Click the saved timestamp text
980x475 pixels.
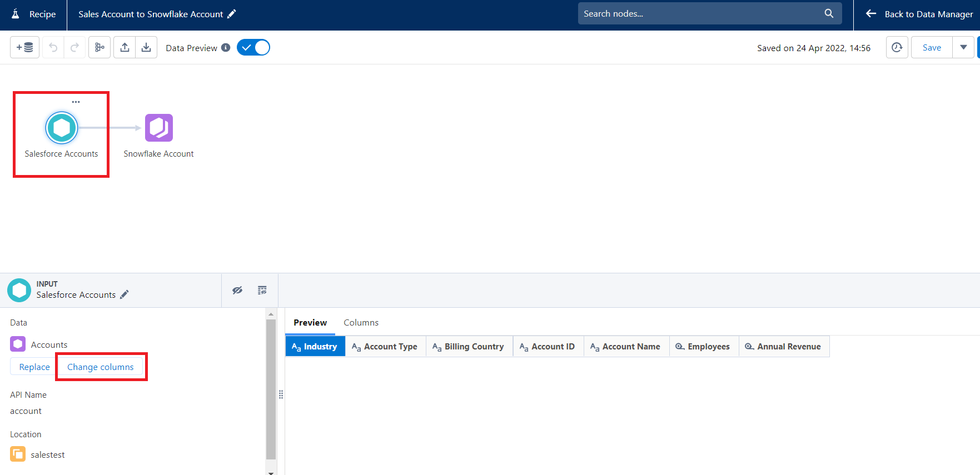pos(814,48)
